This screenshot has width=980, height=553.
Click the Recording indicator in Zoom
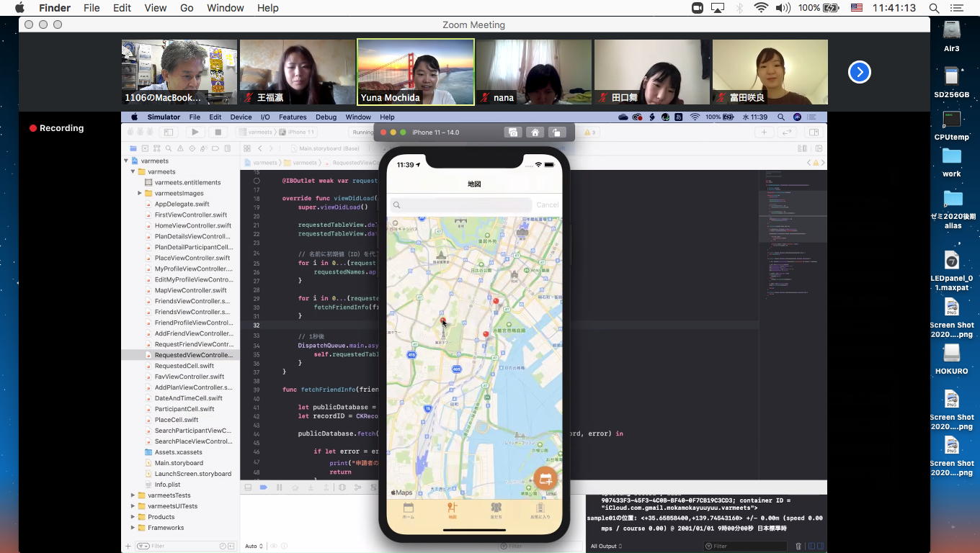click(x=57, y=128)
